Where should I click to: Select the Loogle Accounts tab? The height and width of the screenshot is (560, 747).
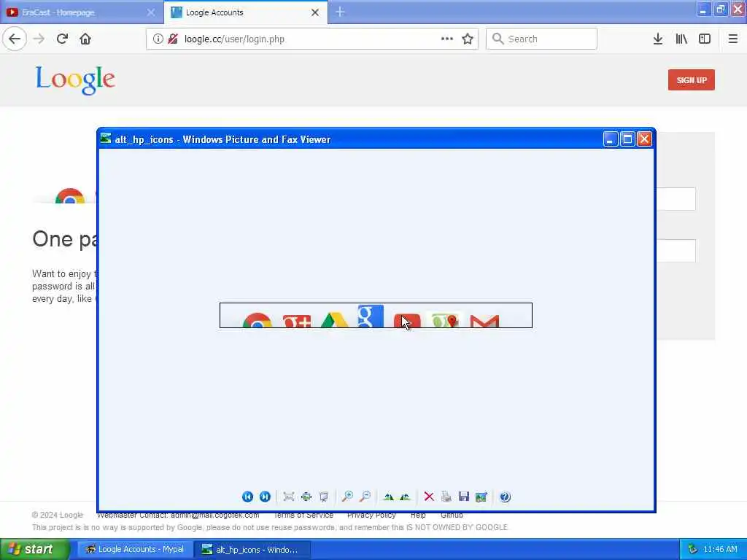coord(245,12)
